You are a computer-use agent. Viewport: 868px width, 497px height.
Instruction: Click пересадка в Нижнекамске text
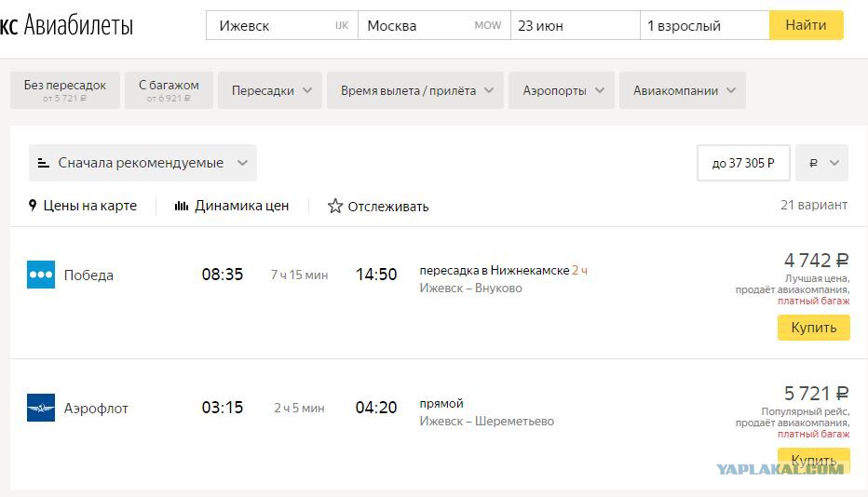495,270
